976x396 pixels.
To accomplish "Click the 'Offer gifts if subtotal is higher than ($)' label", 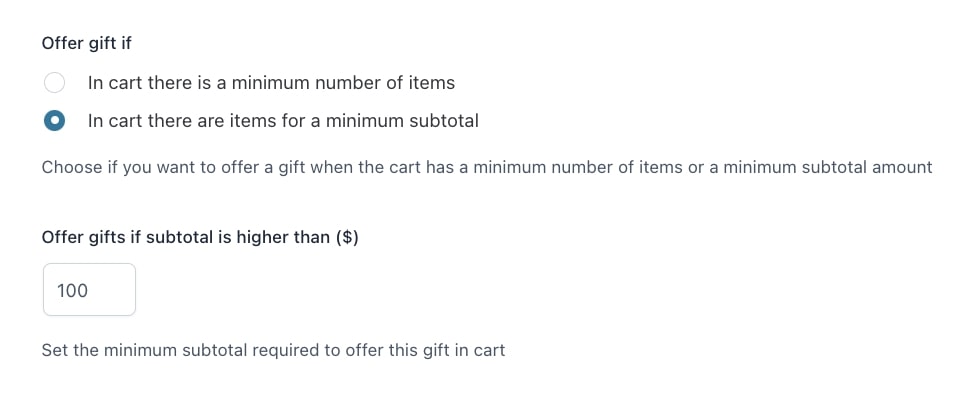I will pos(200,238).
